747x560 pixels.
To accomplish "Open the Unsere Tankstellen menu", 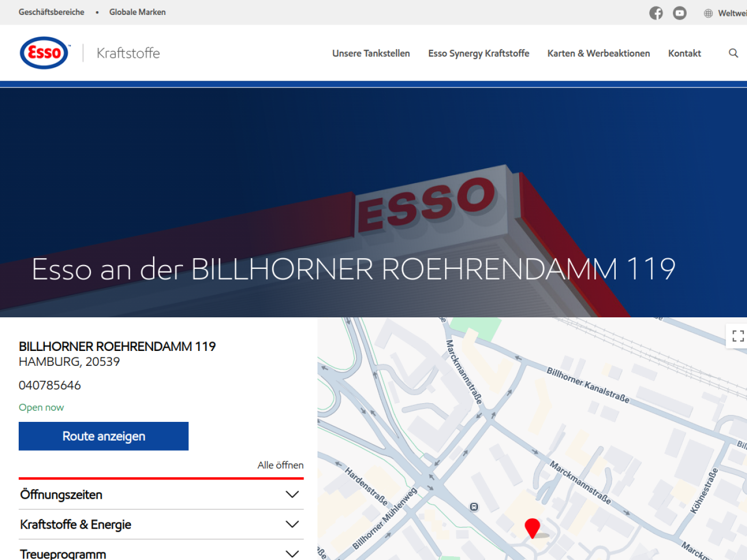I will point(371,53).
